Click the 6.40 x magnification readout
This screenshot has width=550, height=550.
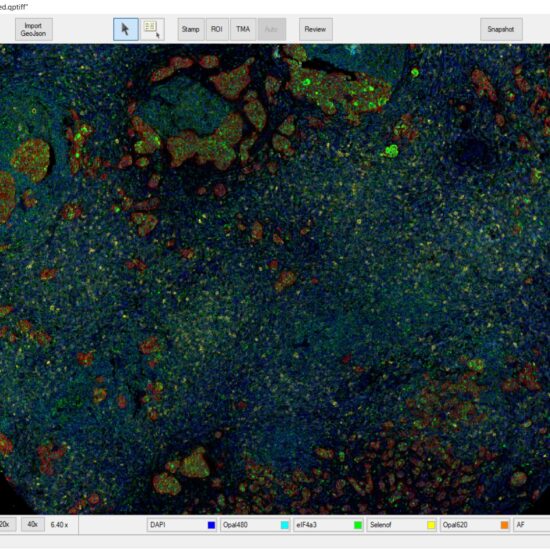point(59,525)
